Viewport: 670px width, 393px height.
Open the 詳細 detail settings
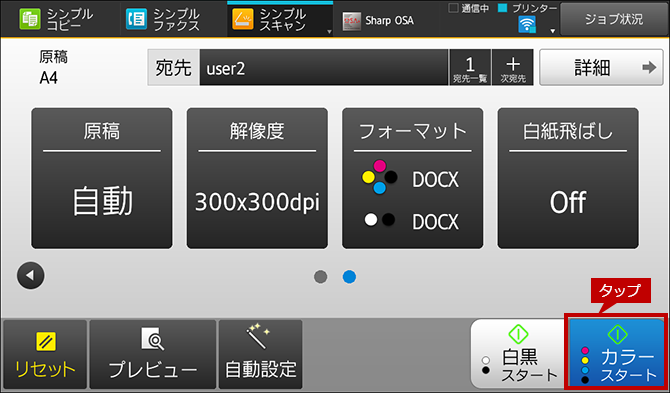pyautogui.click(x=601, y=67)
